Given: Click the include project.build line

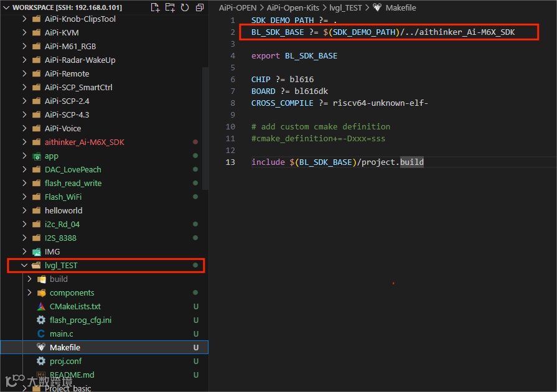Looking at the screenshot, I should (337, 162).
